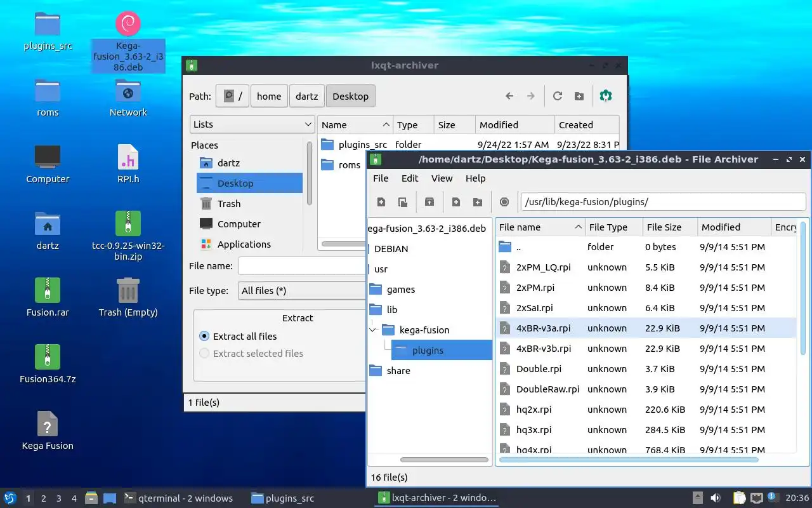Reload folder in lxqt-archiver dialog

pyautogui.click(x=558, y=96)
